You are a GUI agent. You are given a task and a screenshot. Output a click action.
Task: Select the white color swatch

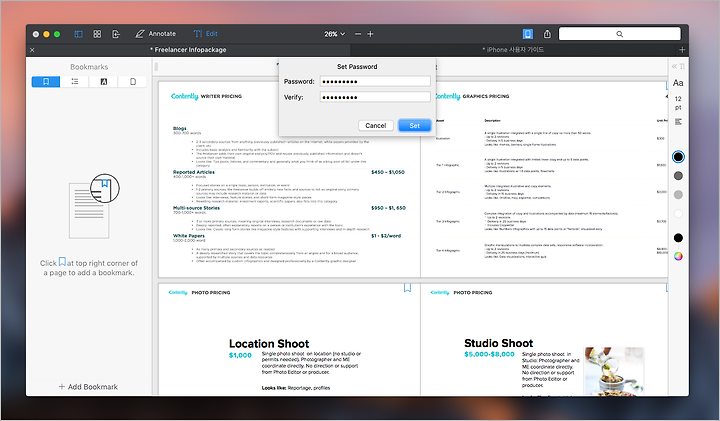pos(678,213)
